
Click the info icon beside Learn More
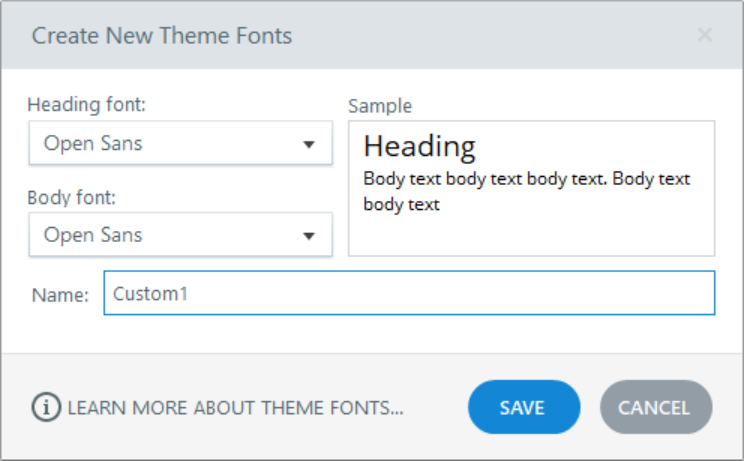[46, 407]
